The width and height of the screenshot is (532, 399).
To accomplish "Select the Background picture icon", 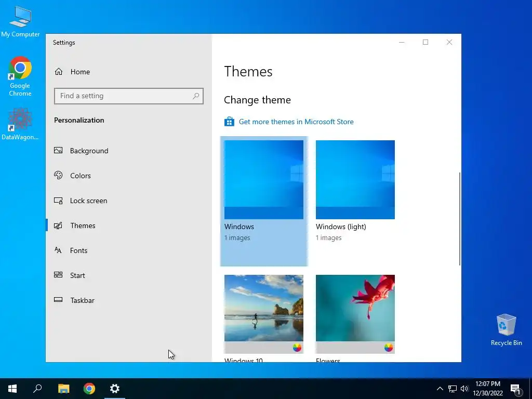I will click(x=58, y=150).
